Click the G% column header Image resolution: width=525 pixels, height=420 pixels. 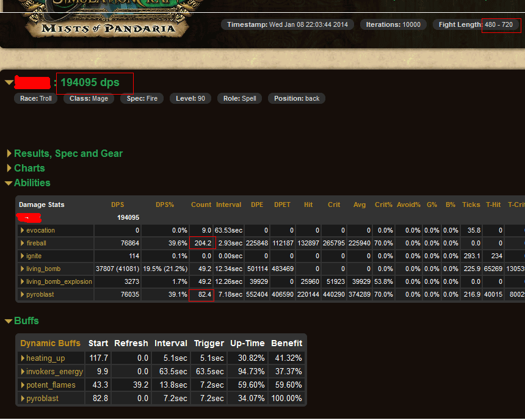click(x=432, y=205)
